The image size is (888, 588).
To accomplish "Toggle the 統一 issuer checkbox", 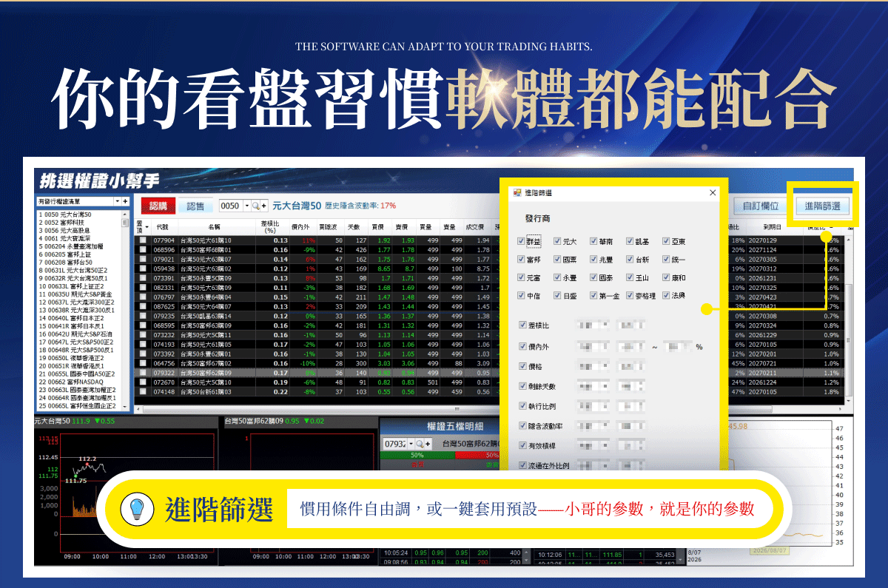I will point(666,260).
